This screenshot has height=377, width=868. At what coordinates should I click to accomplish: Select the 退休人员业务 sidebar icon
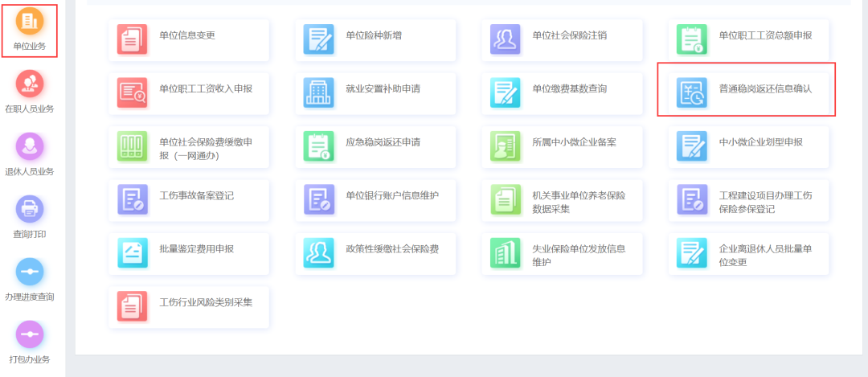pos(30,147)
